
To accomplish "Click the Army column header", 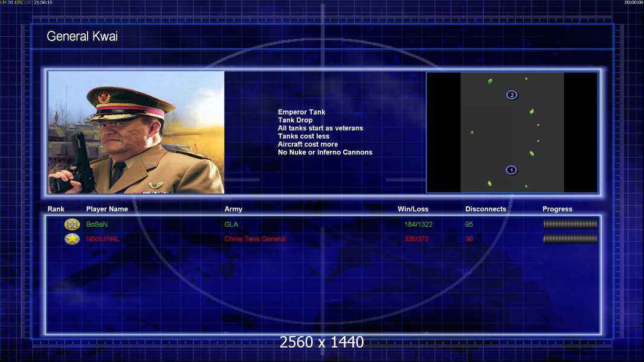I will [233, 209].
